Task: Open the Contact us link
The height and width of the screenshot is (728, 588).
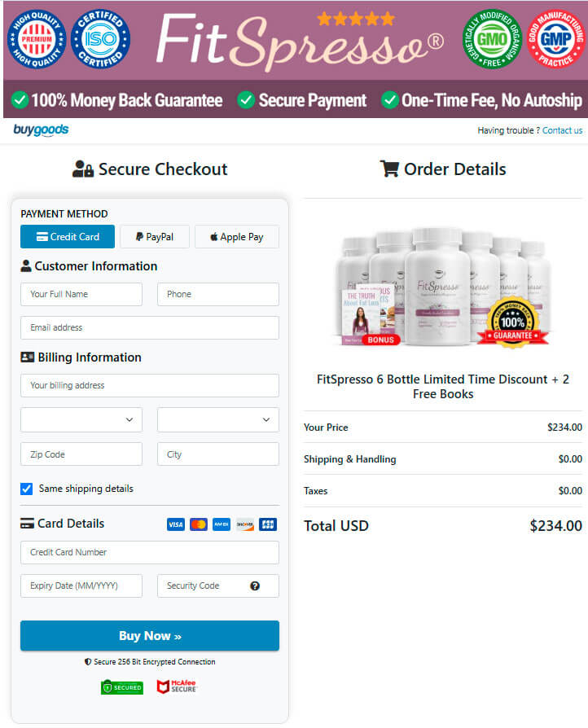Action: coord(562,130)
